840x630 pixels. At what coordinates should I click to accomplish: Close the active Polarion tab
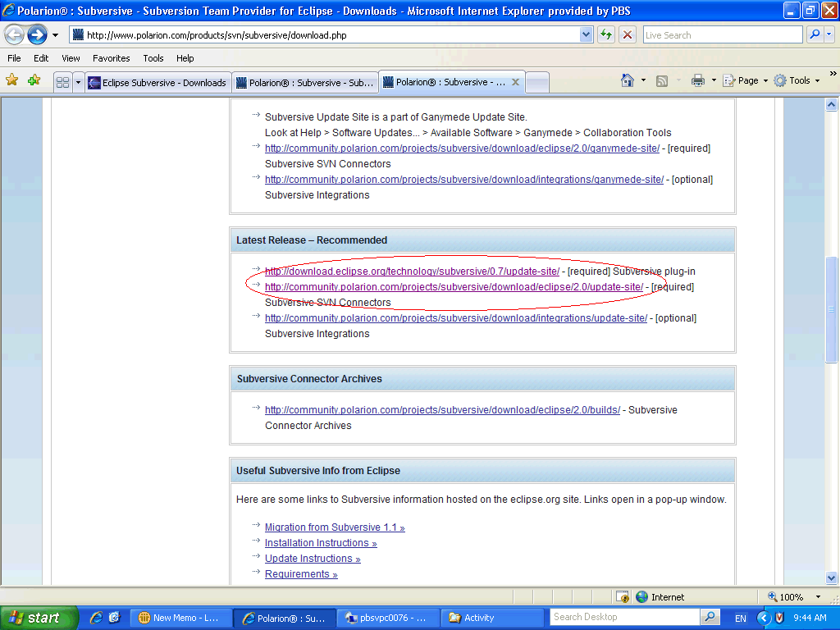(515, 82)
